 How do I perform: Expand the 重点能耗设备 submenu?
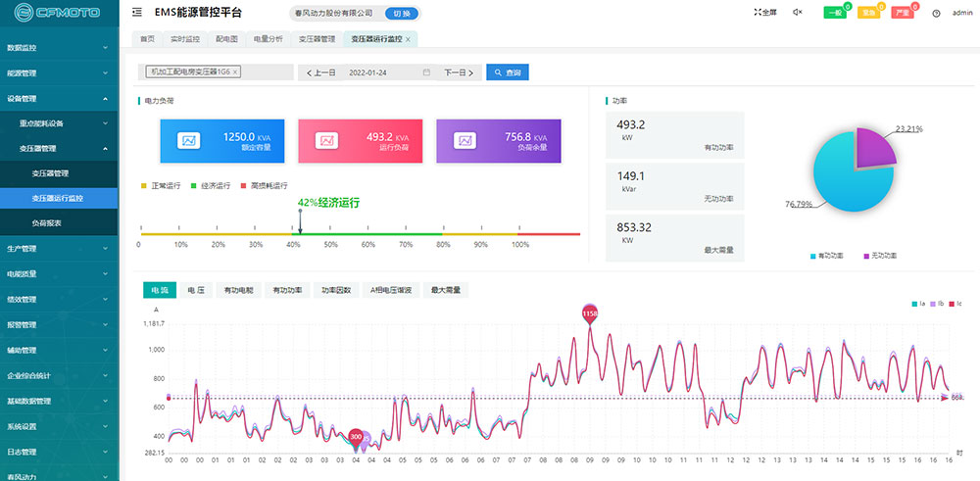pyautogui.click(x=59, y=123)
